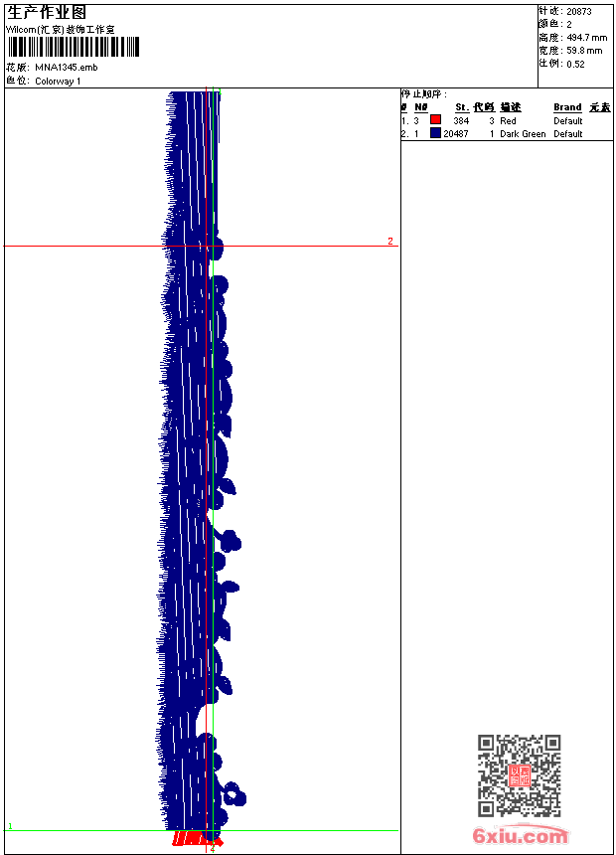Image resolution: width=616 pixels, height=855 pixels.
Task: Click the '代码' column header
Action: point(484,107)
